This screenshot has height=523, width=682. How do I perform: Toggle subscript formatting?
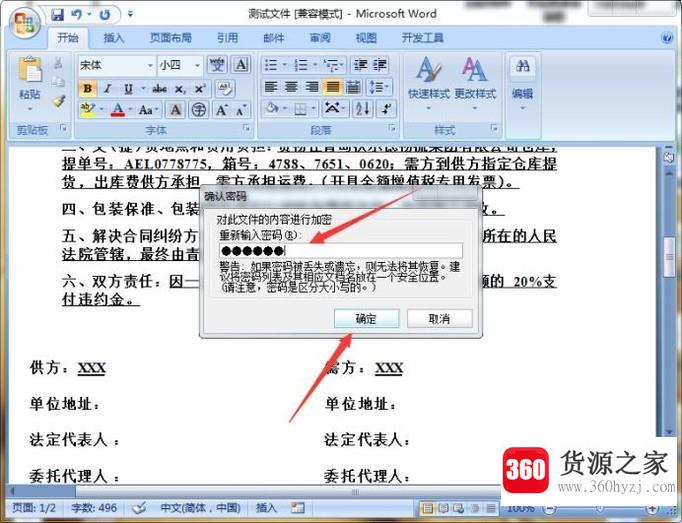pos(180,89)
